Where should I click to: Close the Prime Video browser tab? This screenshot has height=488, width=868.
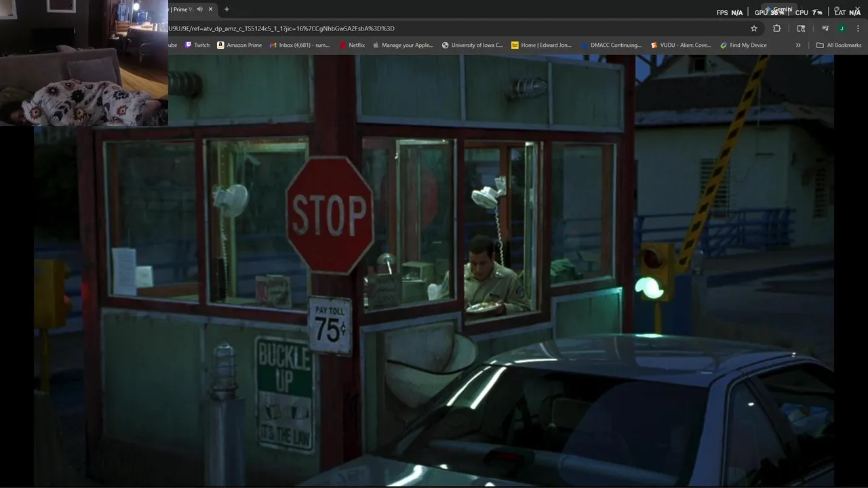(211, 9)
